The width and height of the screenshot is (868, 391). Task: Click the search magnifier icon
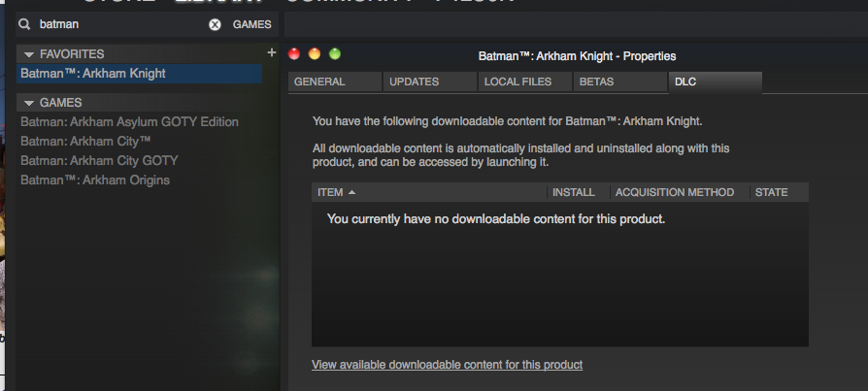[24, 24]
